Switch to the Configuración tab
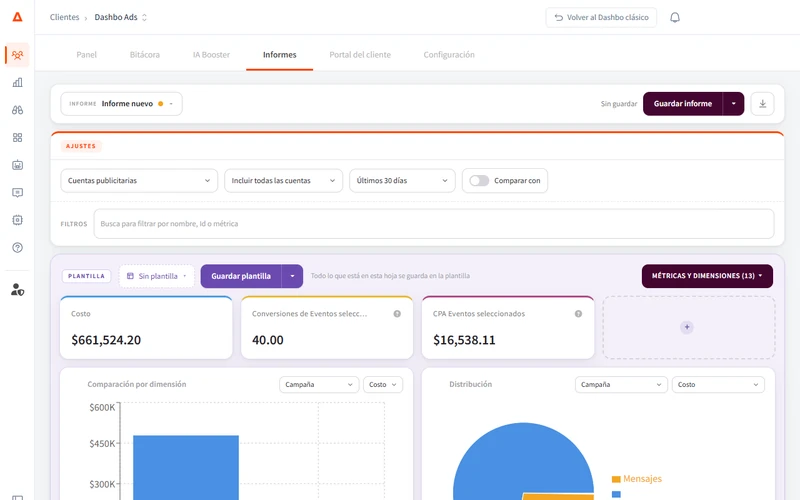800x500 pixels. tap(449, 55)
